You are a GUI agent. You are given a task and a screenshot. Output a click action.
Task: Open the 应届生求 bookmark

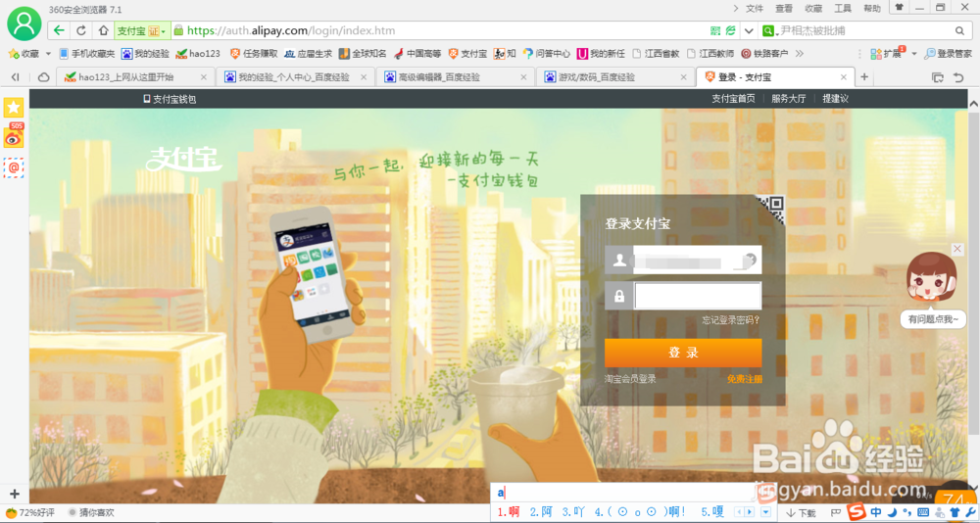point(308,54)
